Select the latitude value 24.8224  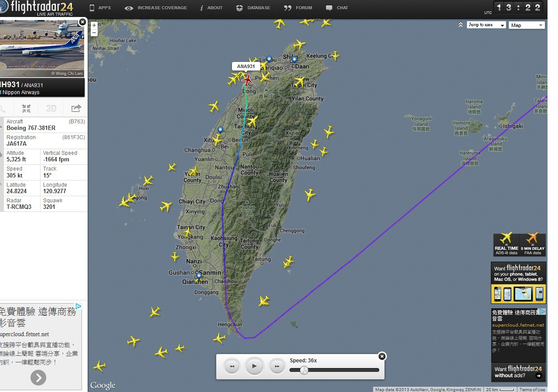pos(17,191)
